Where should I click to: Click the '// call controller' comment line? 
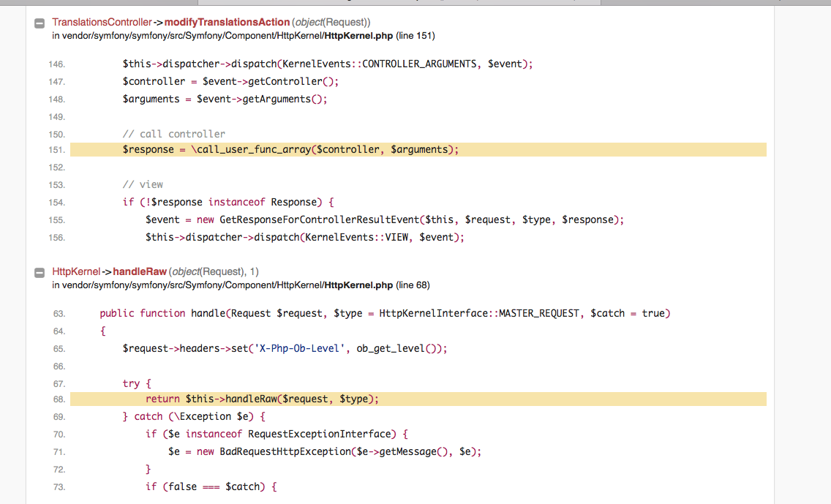(174, 134)
